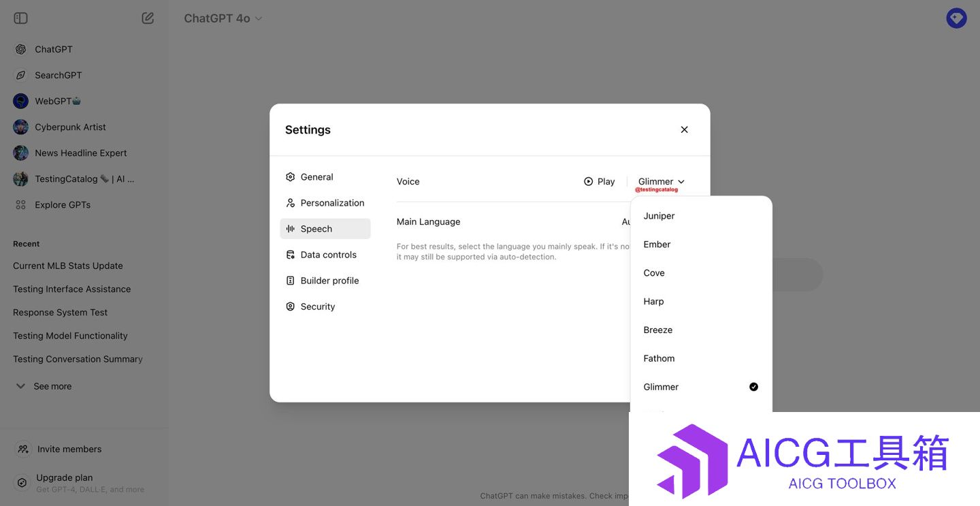Click Upgrade plan text

click(x=65, y=477)
